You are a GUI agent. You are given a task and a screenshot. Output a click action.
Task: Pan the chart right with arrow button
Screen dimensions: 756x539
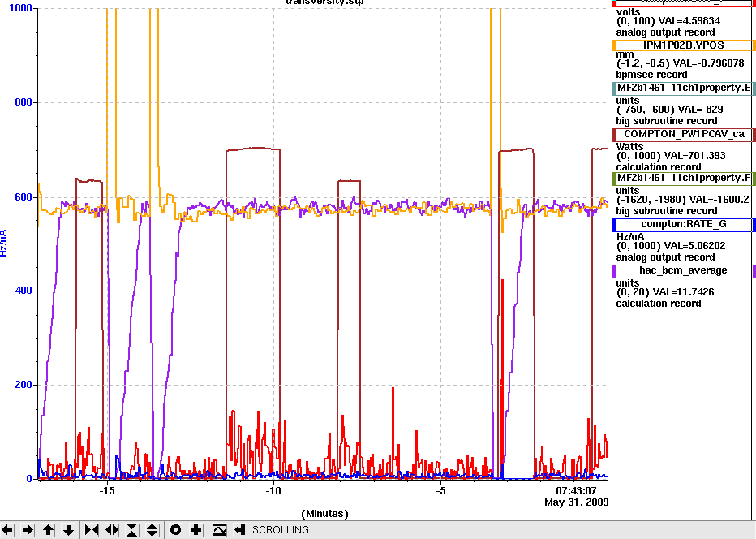tap(28, 530)
